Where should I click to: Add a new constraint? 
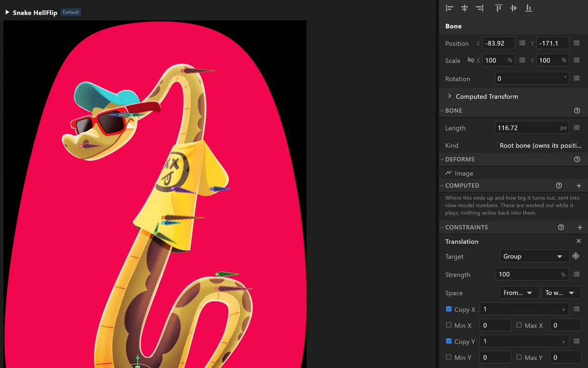pyautogui.click(x=580, y=227)
